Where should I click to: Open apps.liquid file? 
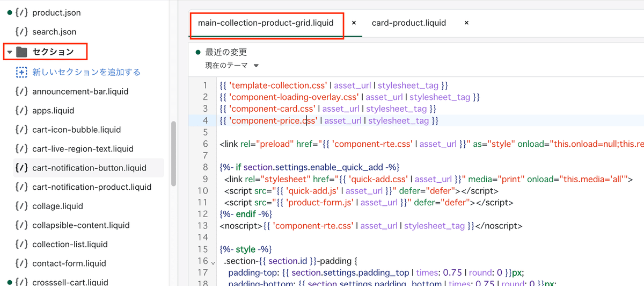53,111
